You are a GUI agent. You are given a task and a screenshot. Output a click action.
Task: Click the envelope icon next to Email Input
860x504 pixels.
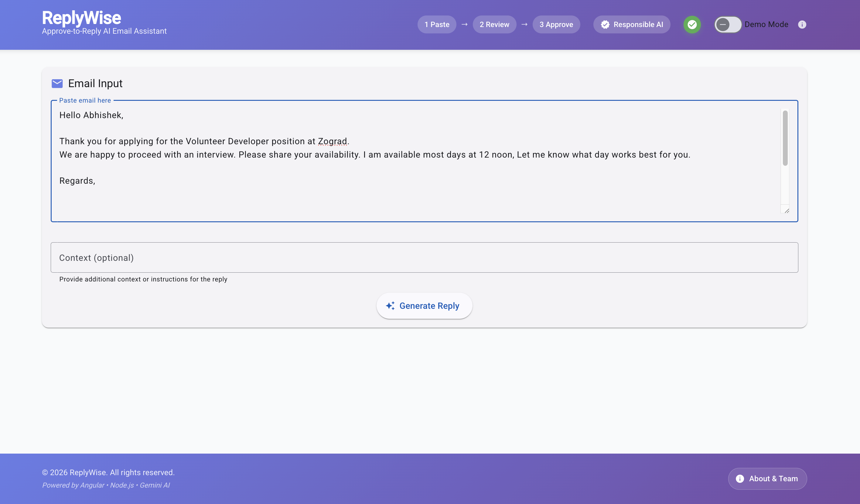pos(57,83)
